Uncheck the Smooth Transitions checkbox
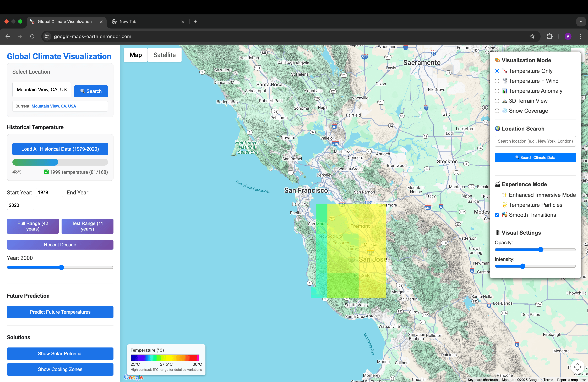This screenshot has height=382, width=588. point(497,215)
